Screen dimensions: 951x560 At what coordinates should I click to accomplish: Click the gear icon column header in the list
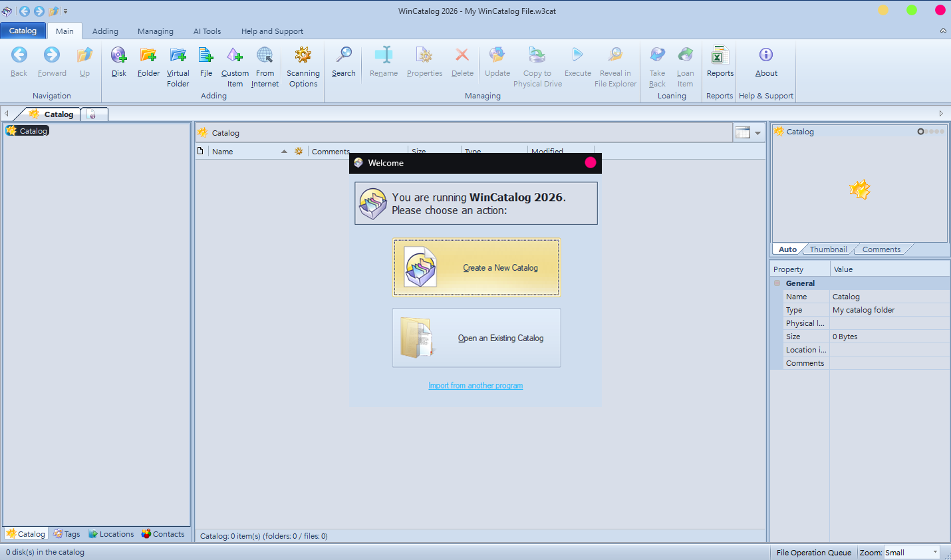click(299, 152)
